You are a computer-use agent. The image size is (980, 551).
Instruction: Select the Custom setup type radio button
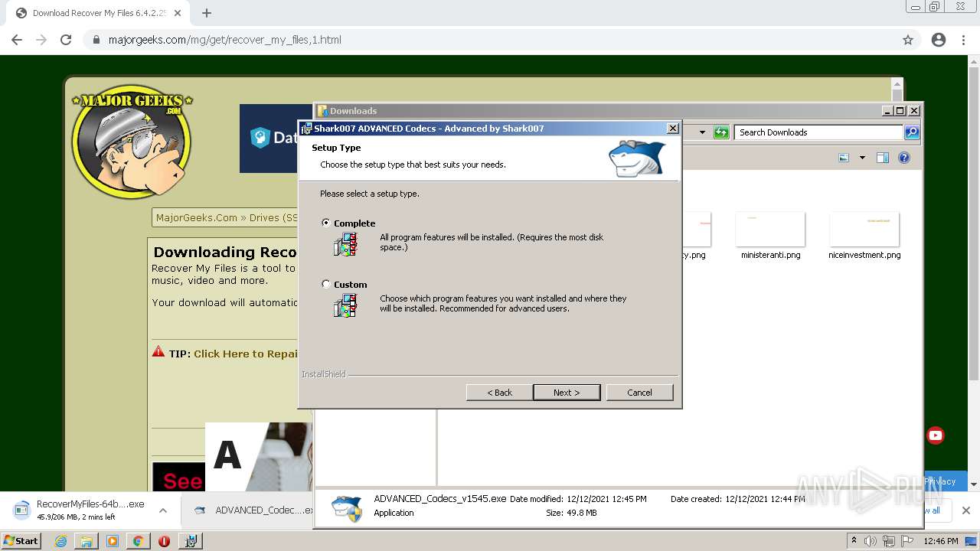[x=326, y=284]
